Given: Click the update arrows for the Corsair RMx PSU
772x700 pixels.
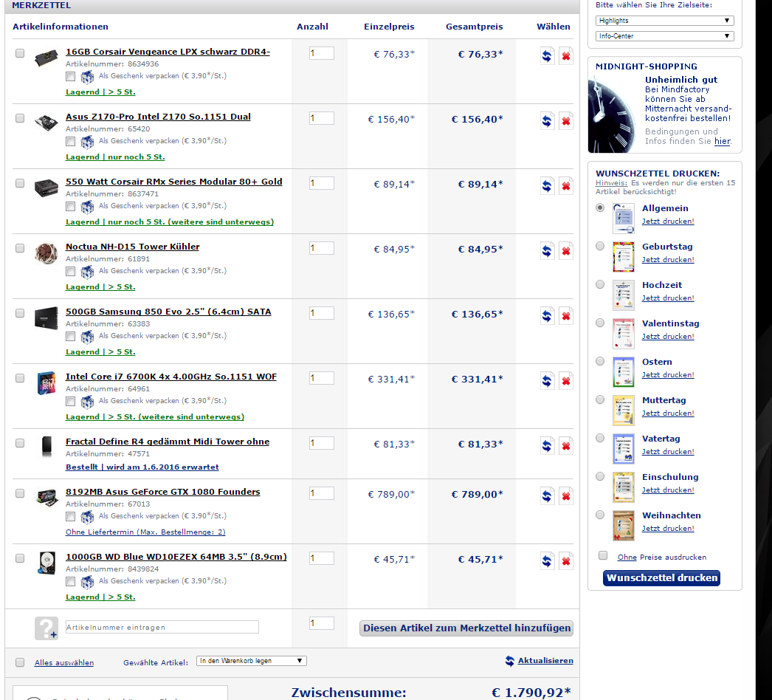Looking at the screenshot, I should pyautogui.click(x=547, y=186).
